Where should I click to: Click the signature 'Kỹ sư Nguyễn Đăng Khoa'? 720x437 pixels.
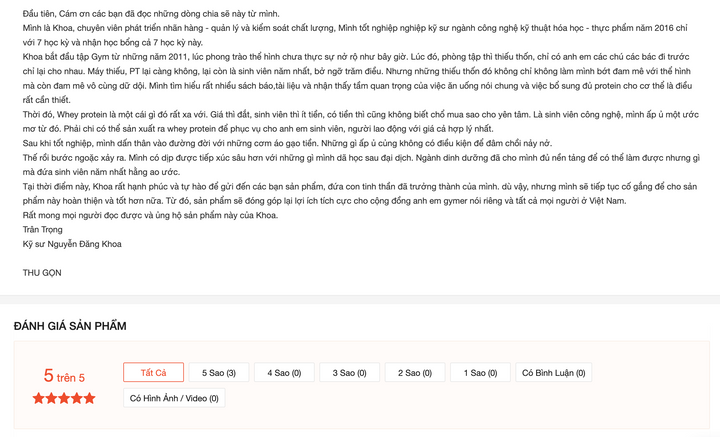[x=72, y=244]
